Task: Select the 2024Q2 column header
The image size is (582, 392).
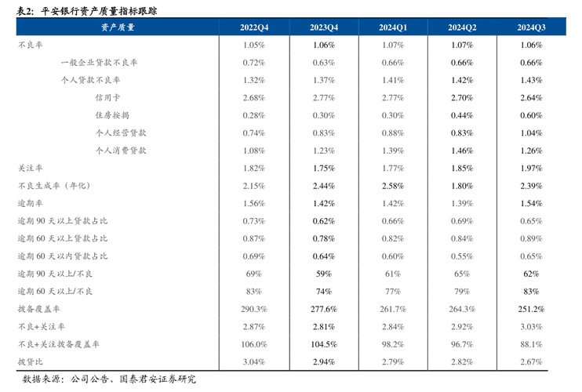Action: 463,27
